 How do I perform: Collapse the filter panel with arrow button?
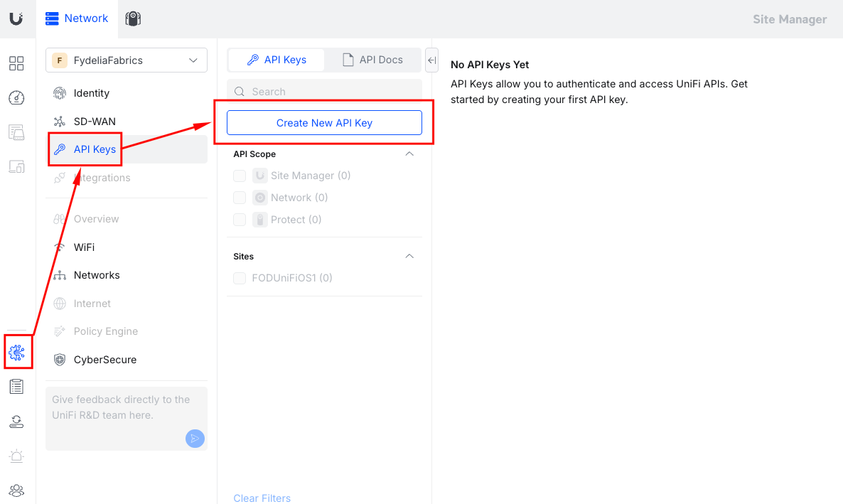click(431, 60)
